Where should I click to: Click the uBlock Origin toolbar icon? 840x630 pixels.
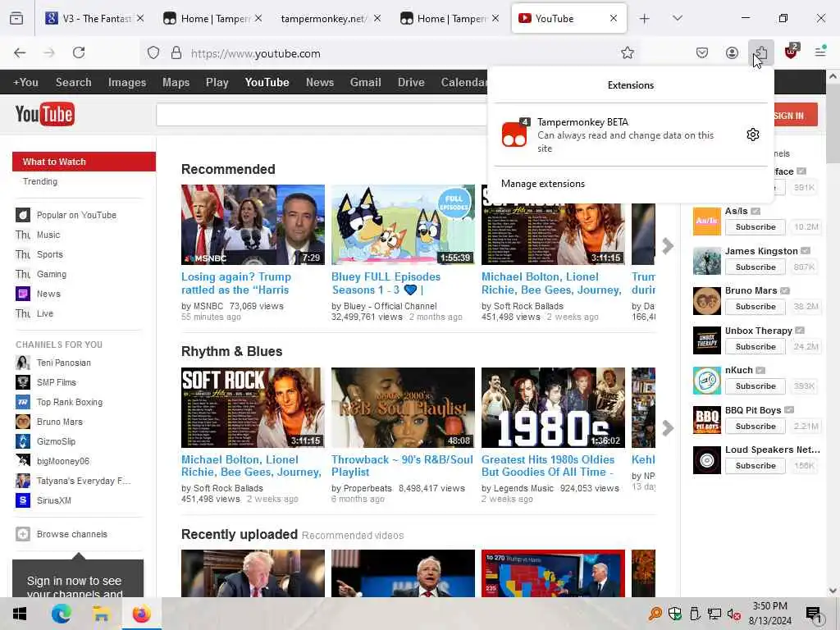(x=792, y=52)
